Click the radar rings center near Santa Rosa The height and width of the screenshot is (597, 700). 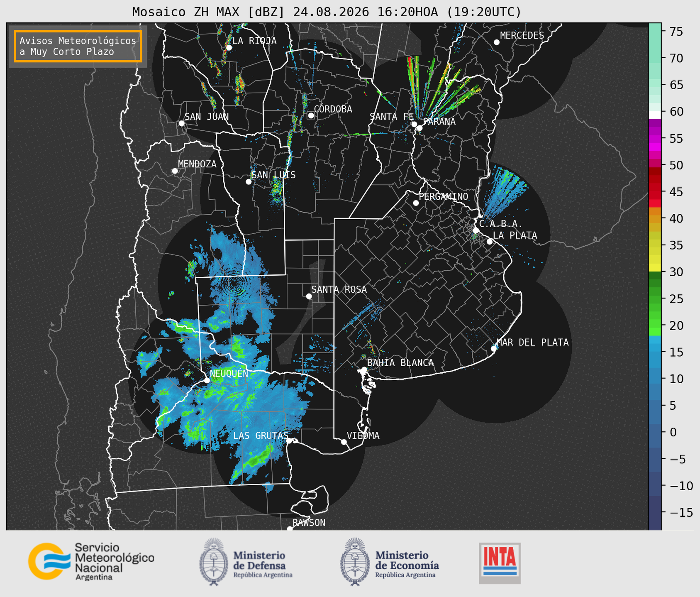[235, 284]
